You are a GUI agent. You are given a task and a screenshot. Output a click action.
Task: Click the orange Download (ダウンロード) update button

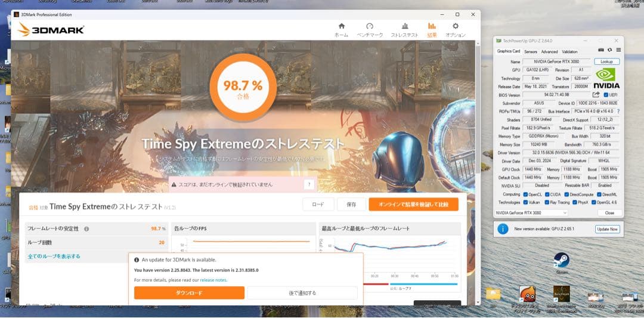(x=189, y=293)
